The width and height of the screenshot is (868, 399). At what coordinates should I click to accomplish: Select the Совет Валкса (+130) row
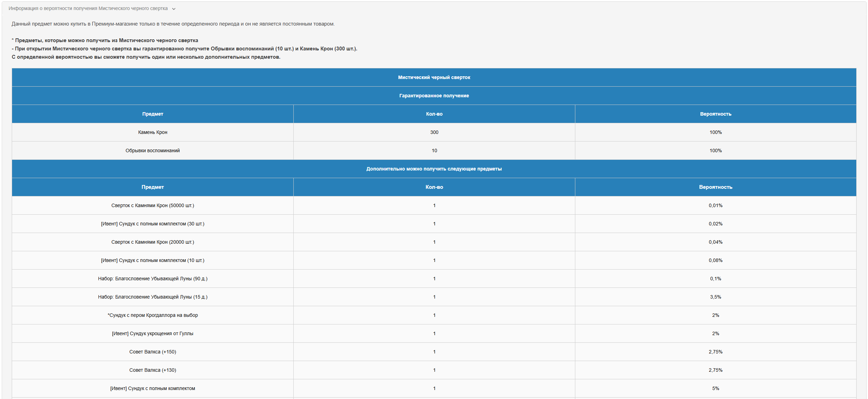click(152, 370)
